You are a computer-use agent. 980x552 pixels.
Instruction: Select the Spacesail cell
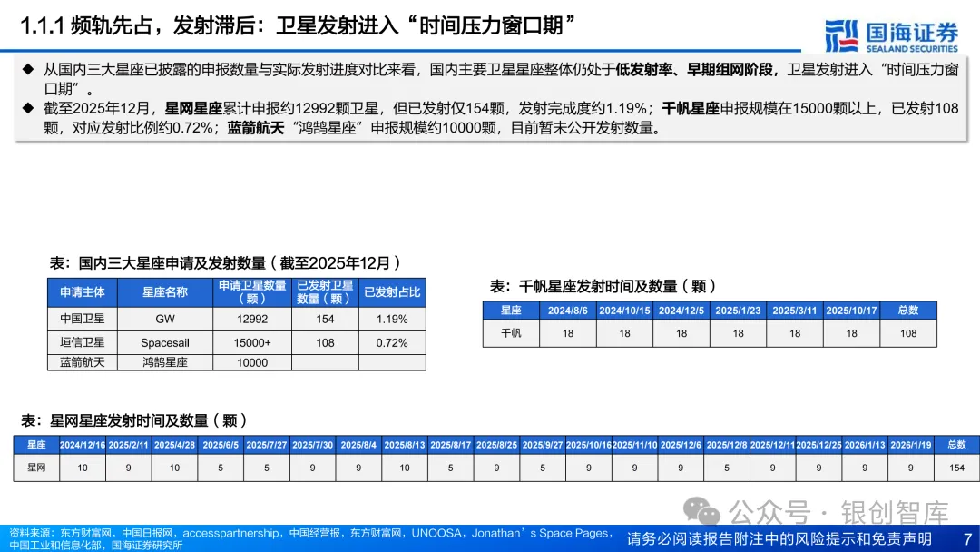point(165,342)
